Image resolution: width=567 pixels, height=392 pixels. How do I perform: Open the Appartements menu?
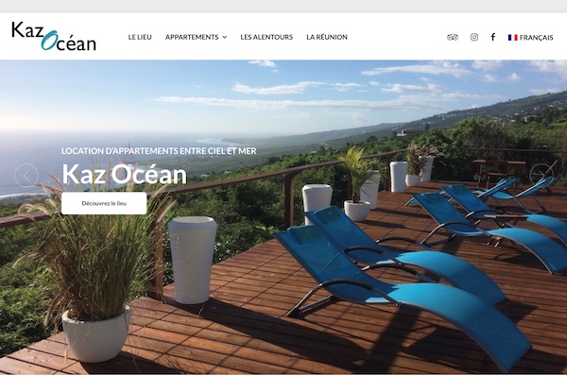(196, 37)
